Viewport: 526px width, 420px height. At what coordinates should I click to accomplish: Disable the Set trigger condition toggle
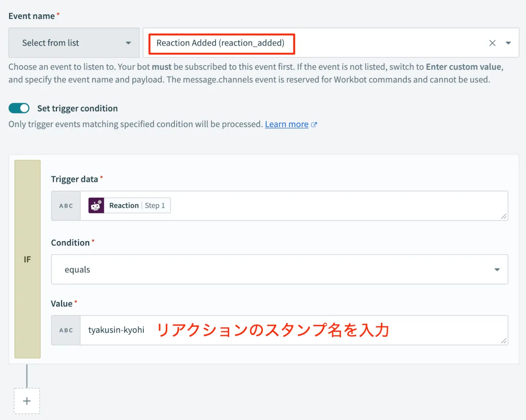19,108
